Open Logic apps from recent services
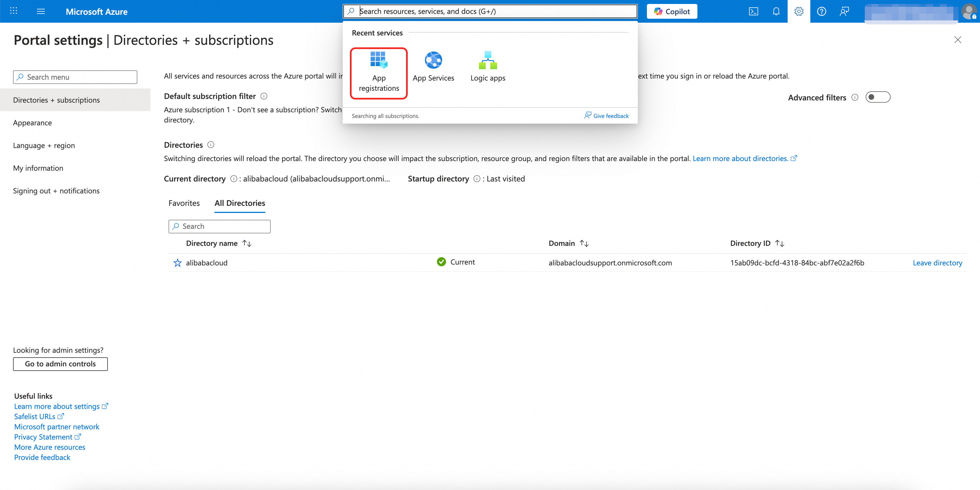The height and width of the screenshot is (490, 980). [488, 67]
